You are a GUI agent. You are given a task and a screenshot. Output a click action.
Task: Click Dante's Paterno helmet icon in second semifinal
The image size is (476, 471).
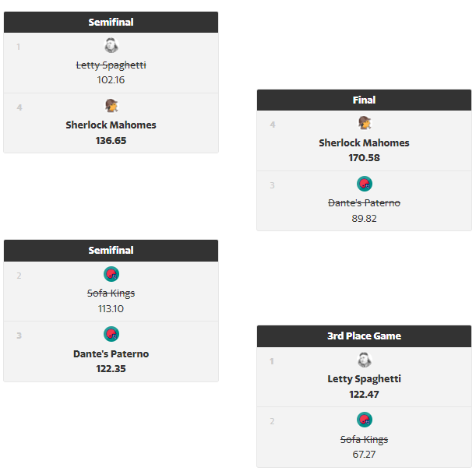tap(111, 334)
